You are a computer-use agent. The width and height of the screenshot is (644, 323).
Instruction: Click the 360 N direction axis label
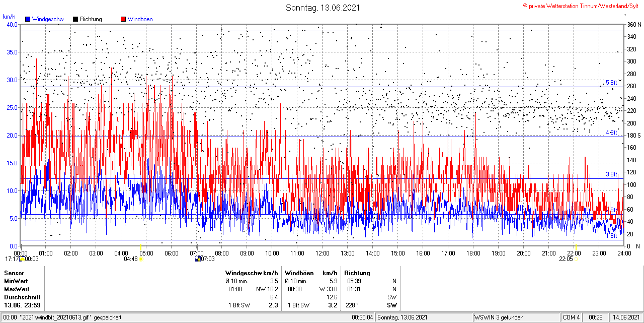click(x=633, y=24)
